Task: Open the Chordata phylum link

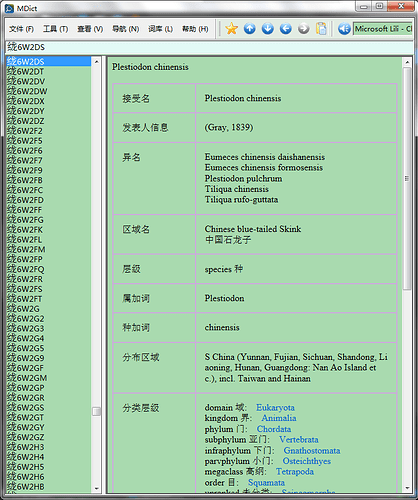Action: point(274,429)
